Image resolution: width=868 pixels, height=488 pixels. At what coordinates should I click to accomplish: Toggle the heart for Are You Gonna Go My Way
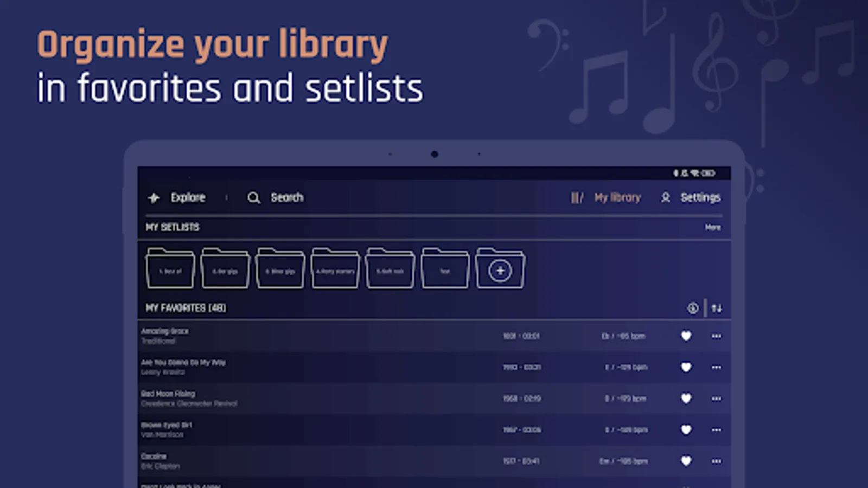tap(686, 368)
